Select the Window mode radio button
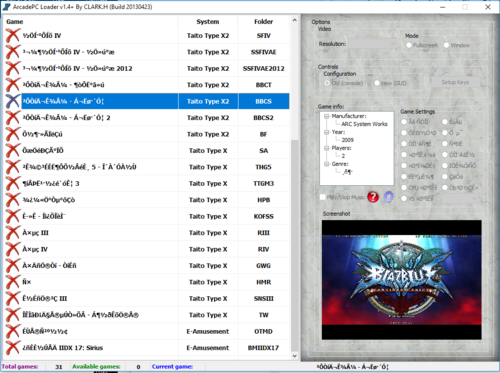Screen dimensions: 500x373 tap(446, 45)
